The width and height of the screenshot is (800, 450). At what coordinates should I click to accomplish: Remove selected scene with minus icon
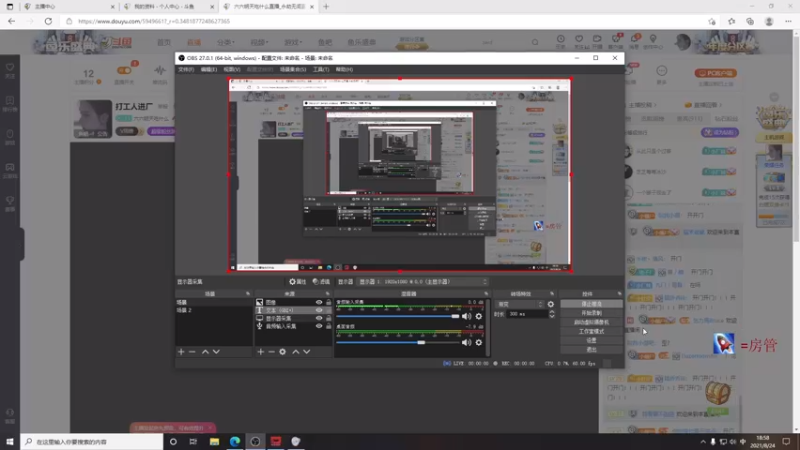click(x=192, y=352)
